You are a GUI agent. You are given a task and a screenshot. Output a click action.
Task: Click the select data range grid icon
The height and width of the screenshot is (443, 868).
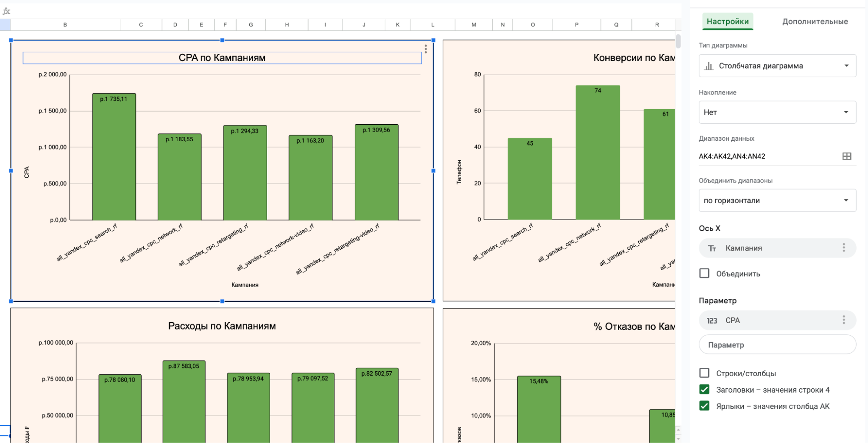846,156
